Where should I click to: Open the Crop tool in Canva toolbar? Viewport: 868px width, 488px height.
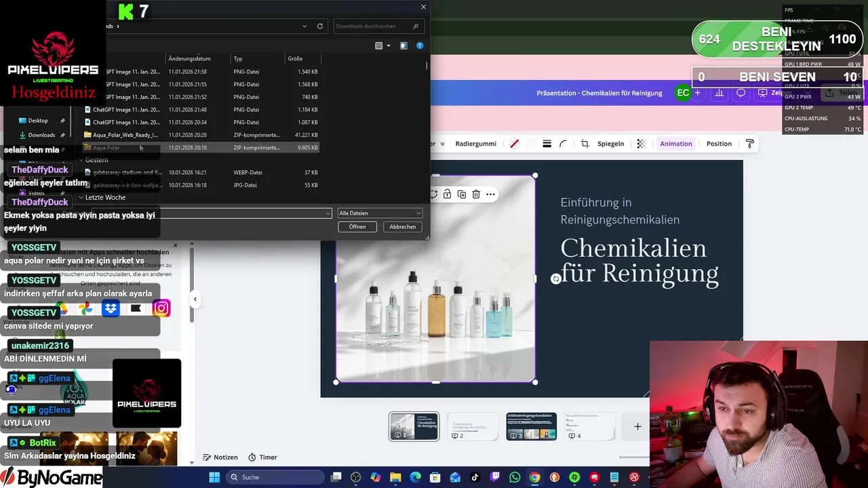point(585,144)
